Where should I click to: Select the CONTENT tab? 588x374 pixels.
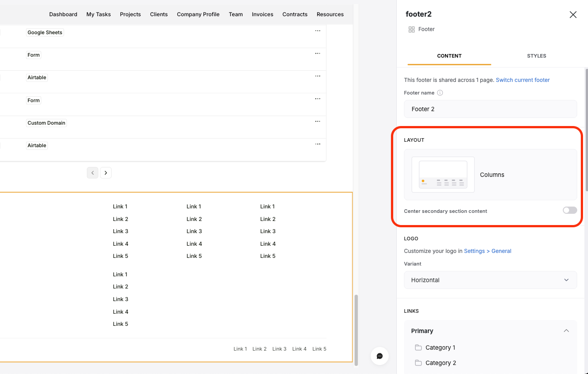click(x=449, y=56)
